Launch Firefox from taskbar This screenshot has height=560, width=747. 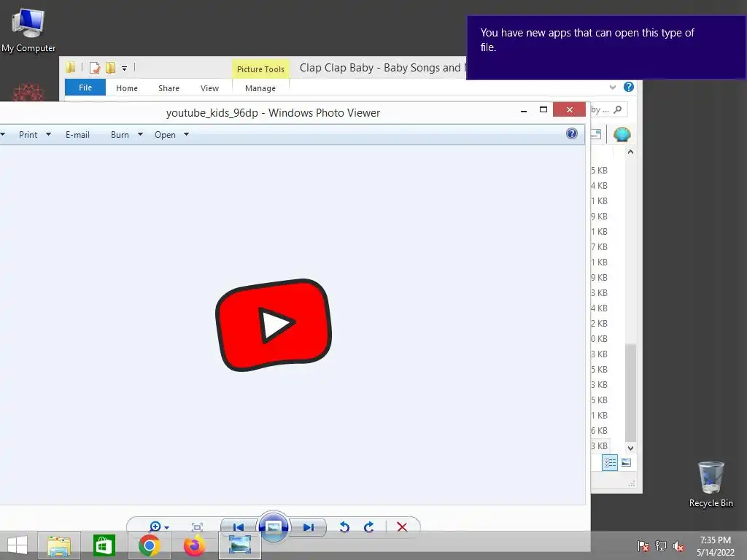(194, 545)
